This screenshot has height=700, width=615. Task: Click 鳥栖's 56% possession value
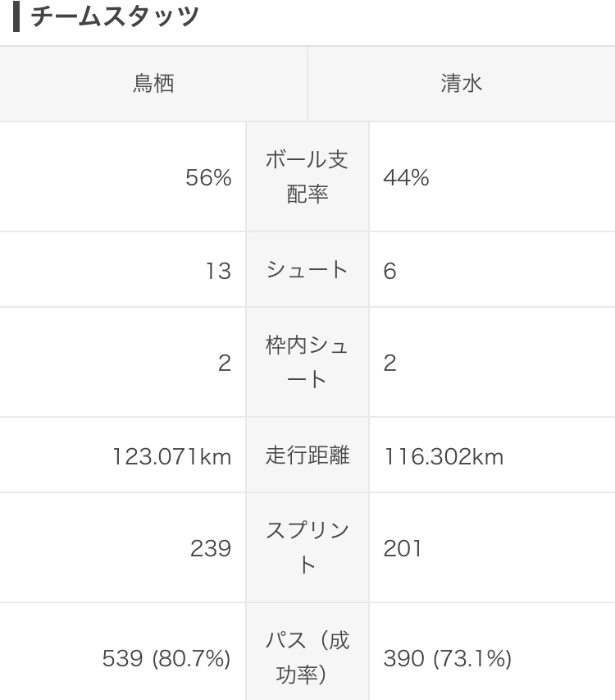tap(209, 178)
